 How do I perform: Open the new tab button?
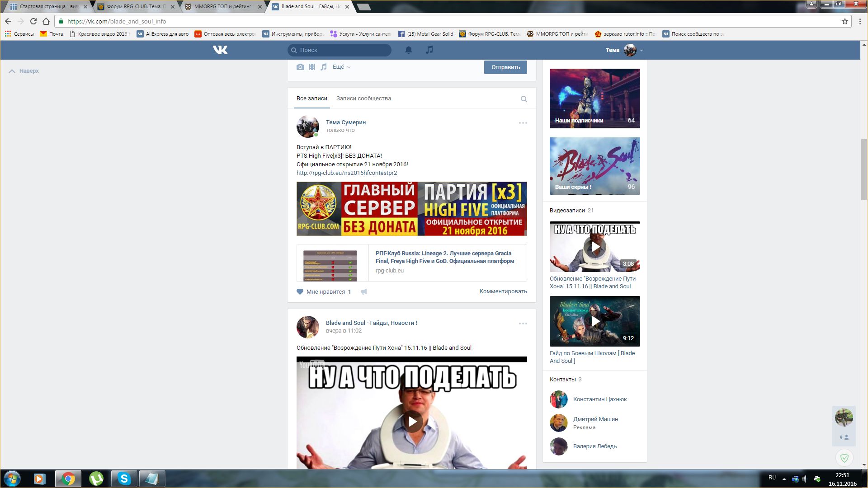click(x=363, y=7)
